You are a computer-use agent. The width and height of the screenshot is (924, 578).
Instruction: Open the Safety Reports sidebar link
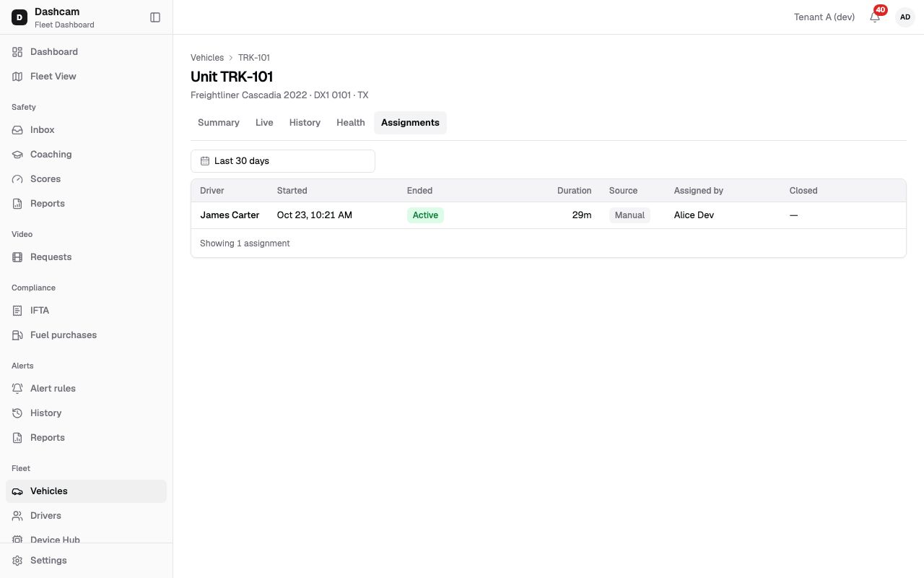[x=86, y=204]
